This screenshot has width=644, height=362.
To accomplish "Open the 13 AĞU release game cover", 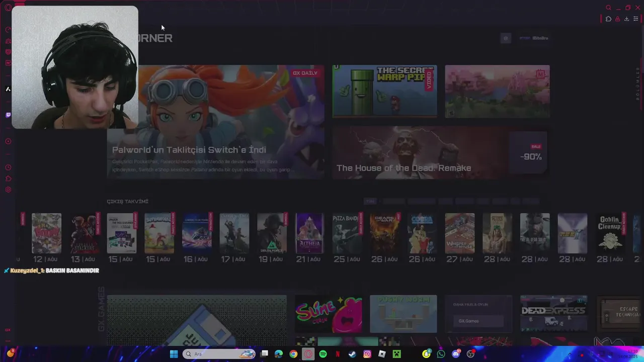I will point(84,233).
